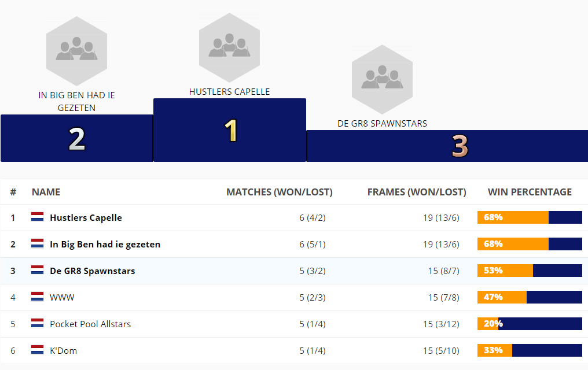Sort by WIN PERCENTAGE column header
This screenshot has width=588, height=370.
(x=530, y=192)
